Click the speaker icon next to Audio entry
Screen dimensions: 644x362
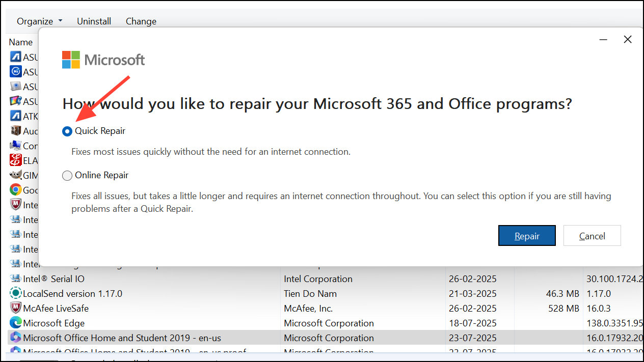(x=15, y=131)
